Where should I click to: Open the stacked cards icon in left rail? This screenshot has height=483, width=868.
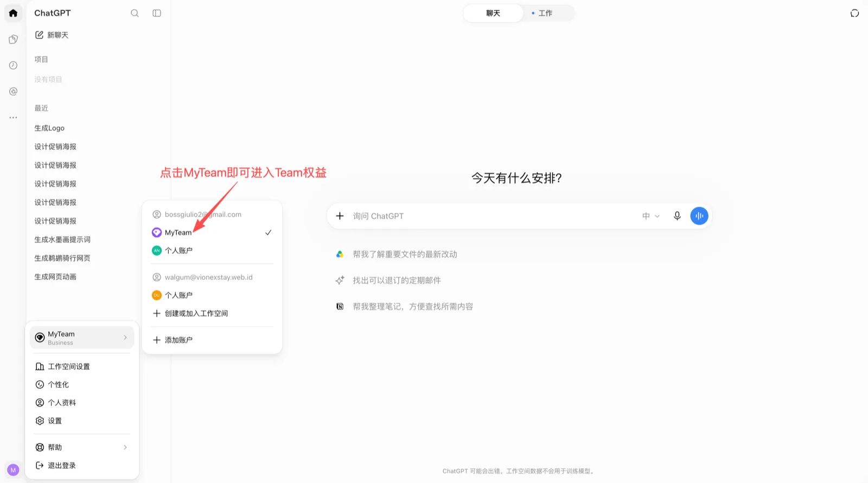point(13,39)
